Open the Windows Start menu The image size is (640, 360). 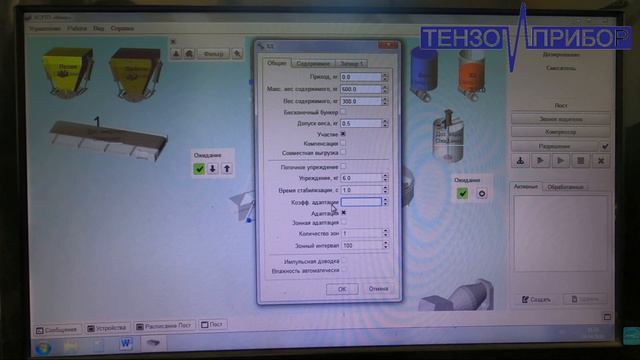click(x=43, y=348)
